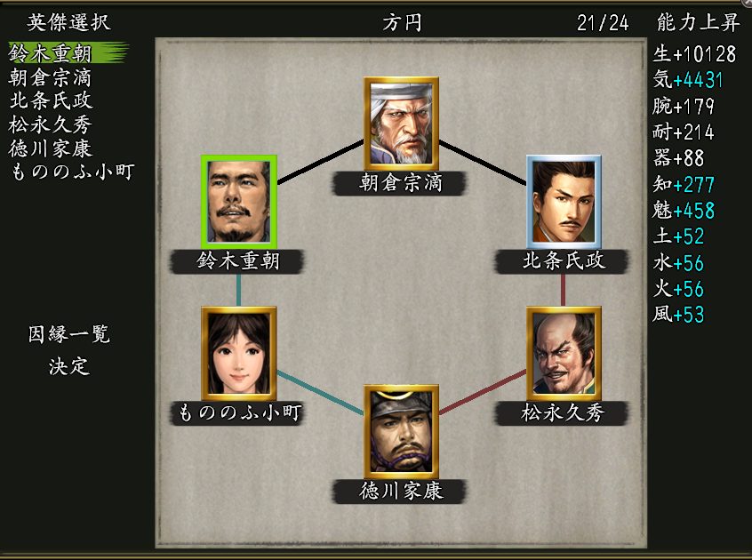Select the 北条氏政 portrait with blue frame
The width and height of the screenshot is (752, 560).
coord(564,201)
